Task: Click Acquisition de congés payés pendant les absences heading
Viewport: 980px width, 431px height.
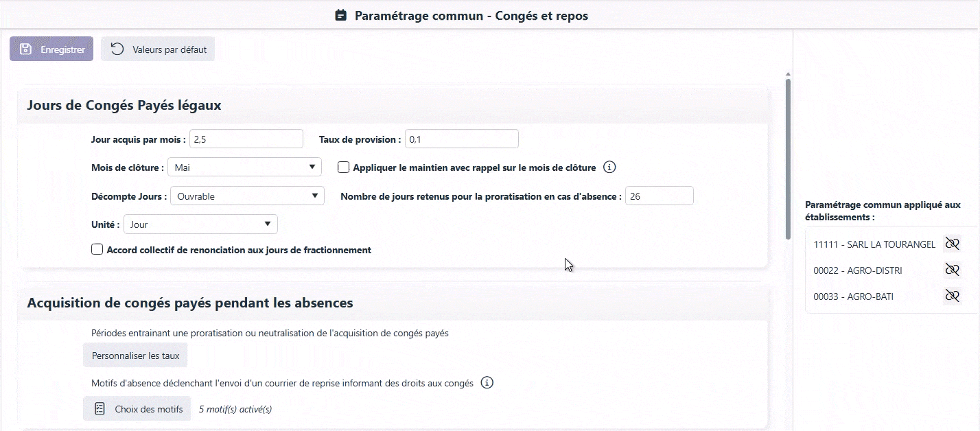Action: (190, 303)
